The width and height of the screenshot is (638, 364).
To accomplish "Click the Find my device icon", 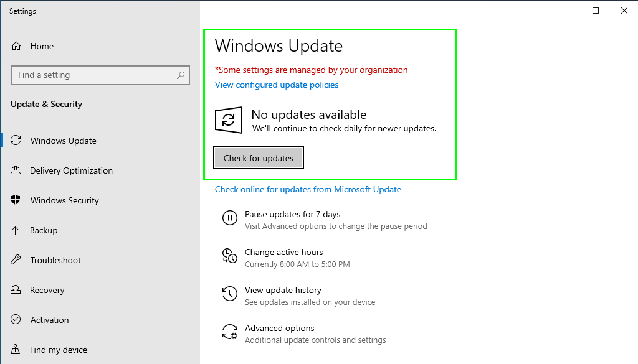I will click(x=16, y=350).
